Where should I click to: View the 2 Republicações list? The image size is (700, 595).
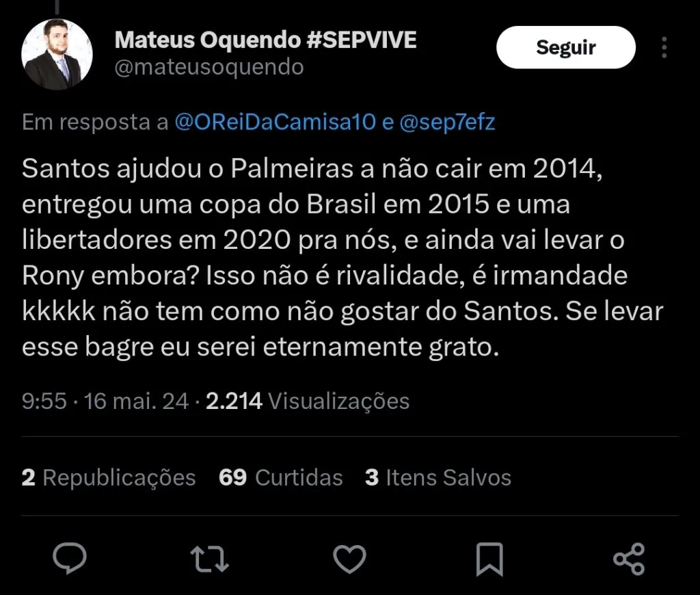click(109, 477)
